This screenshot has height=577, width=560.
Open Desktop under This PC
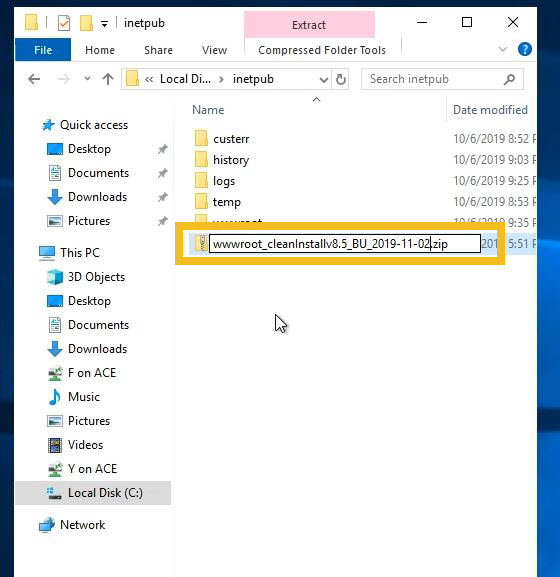(x=89, y=301)
